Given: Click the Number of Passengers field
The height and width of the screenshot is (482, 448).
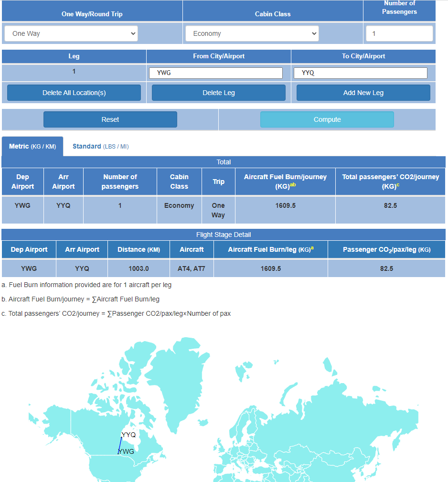Looking at the screenshot, I should pos(399,33).
